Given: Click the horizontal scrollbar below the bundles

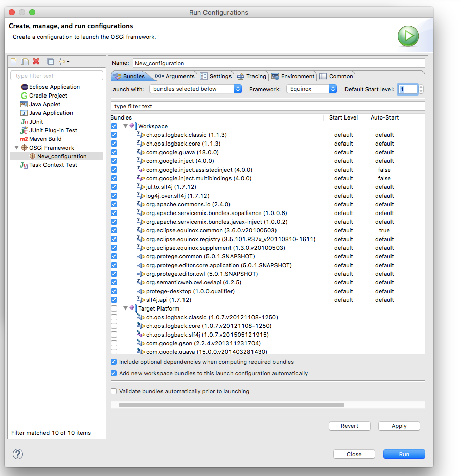Looking at the screenshot, I should [x=231, y=405].
